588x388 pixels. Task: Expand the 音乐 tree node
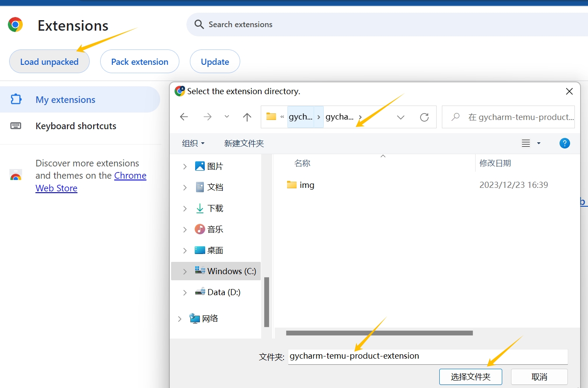[185, 229]
